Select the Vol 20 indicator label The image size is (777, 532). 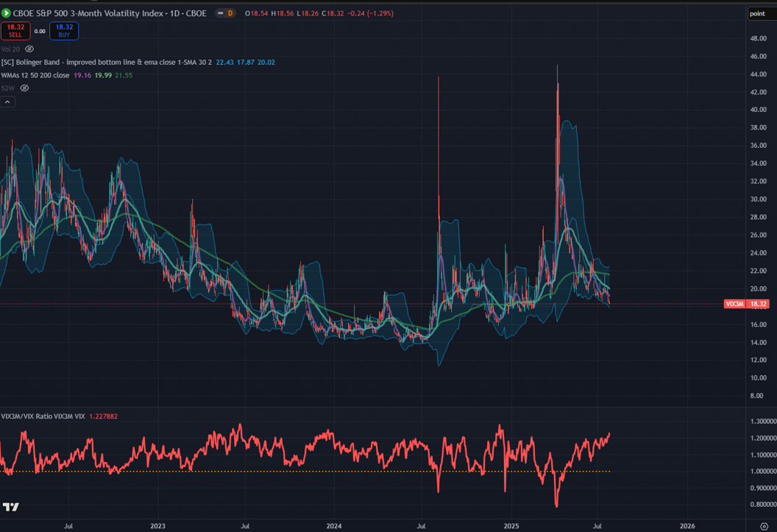[x=10, y=49]
